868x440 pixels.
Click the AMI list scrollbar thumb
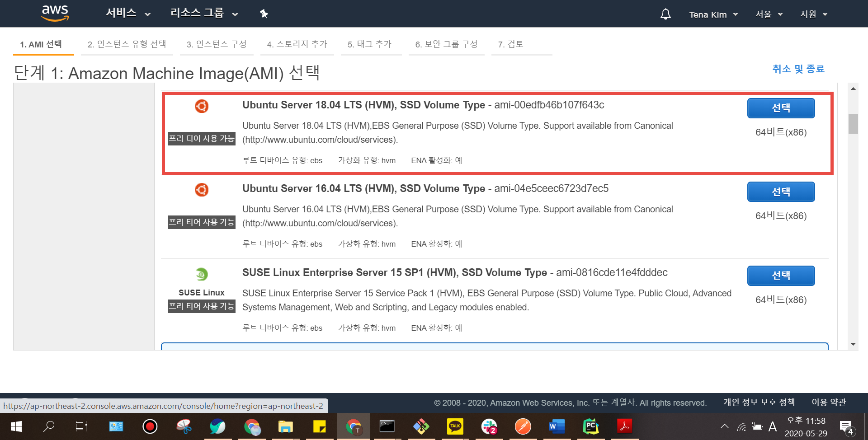click(853, 123)
